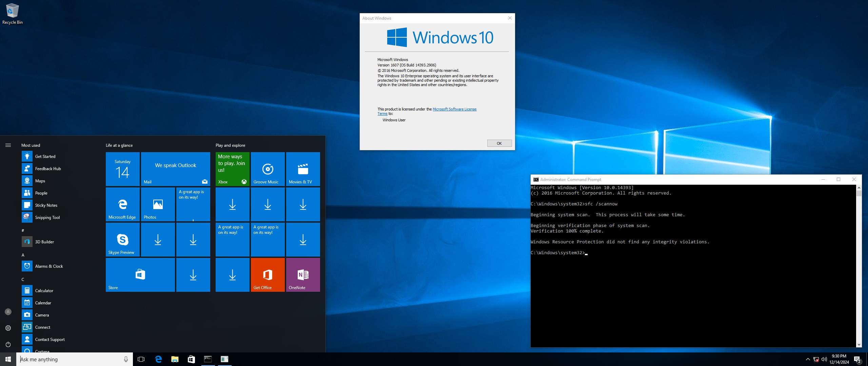The width and height of the screenshot is (868, 366).
Task: Open the volume tray icon
Action: [824, 359]
